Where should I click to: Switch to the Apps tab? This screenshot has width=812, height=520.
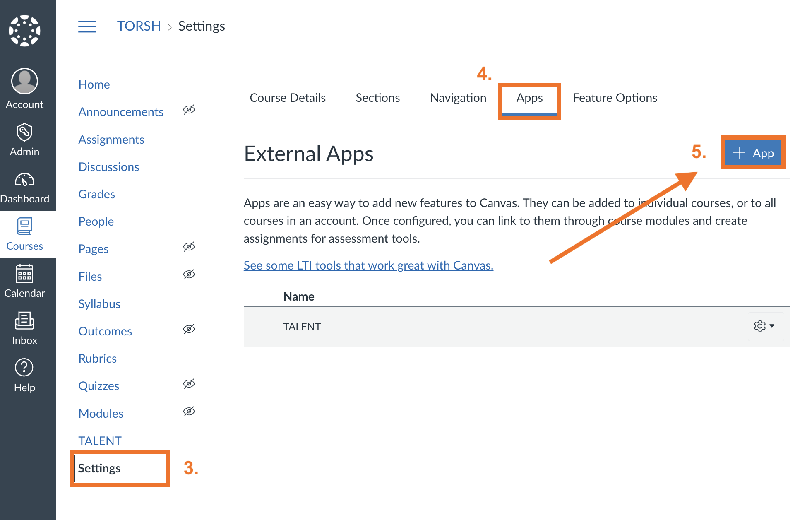point(529,98)
